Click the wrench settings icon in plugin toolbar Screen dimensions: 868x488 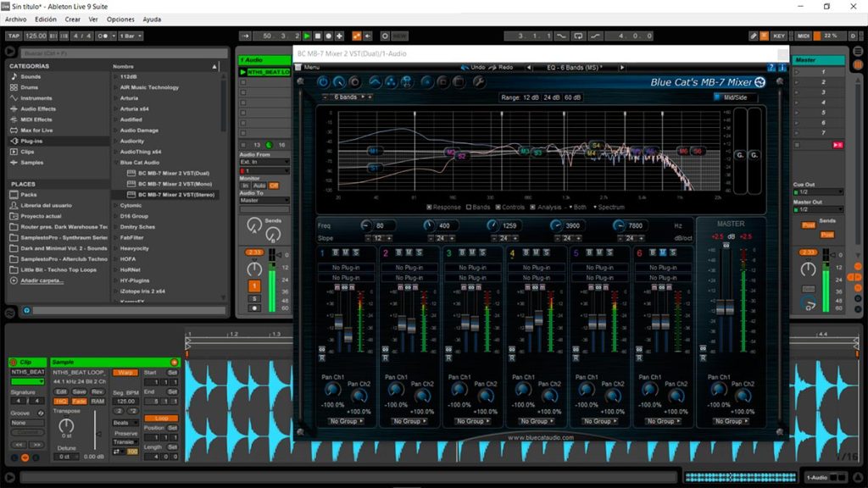478,82
